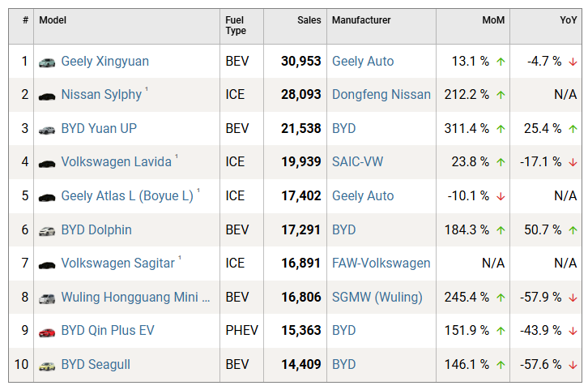
Task: Click the yellow BYD Seagull car icon
Action: click(x=47, y=366)
